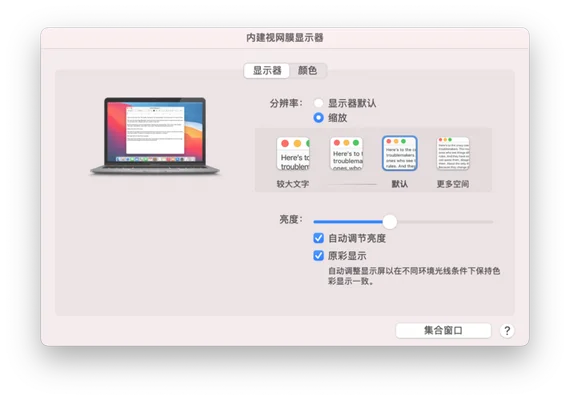Image resolution: width=570 pixels, height=400 pixels.
Task: Select the 显示器默认 resolution radio button
Action: click(318, 103)
